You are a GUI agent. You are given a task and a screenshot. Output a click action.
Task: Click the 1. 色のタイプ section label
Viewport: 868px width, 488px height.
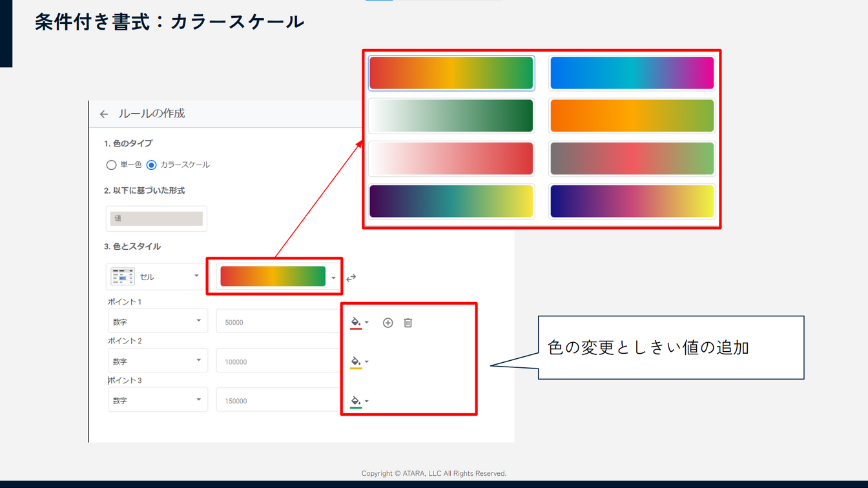(128, 143)
